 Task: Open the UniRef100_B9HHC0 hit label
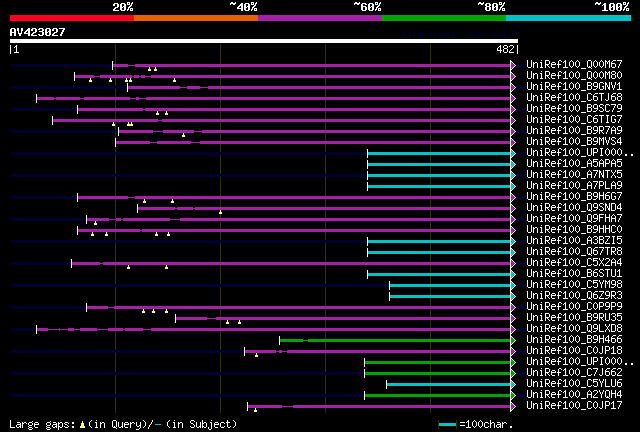click(574, 230)
